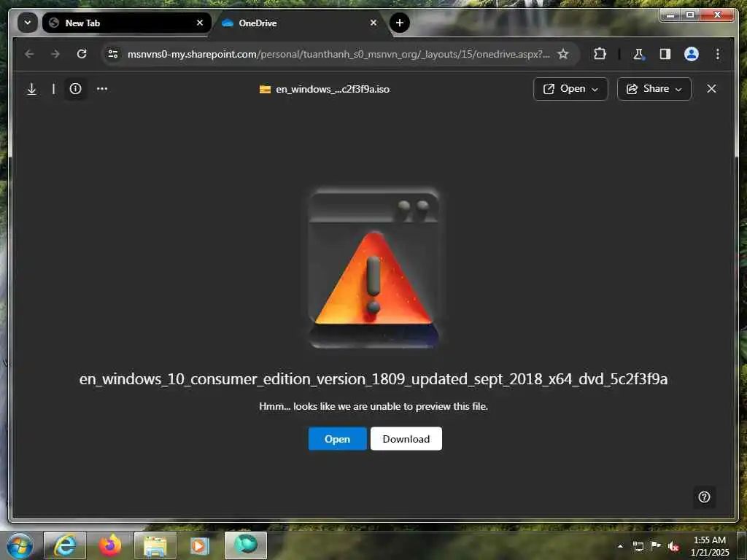Click the network status tray icon

pos(638,546)
